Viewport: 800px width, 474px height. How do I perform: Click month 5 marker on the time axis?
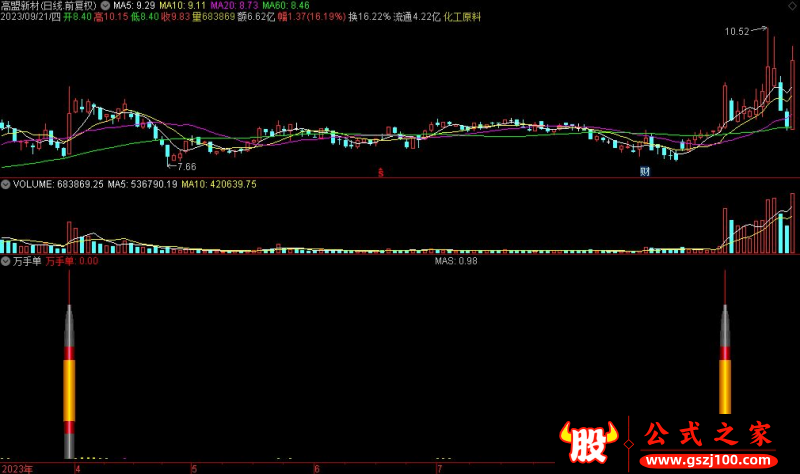(194, 469)
